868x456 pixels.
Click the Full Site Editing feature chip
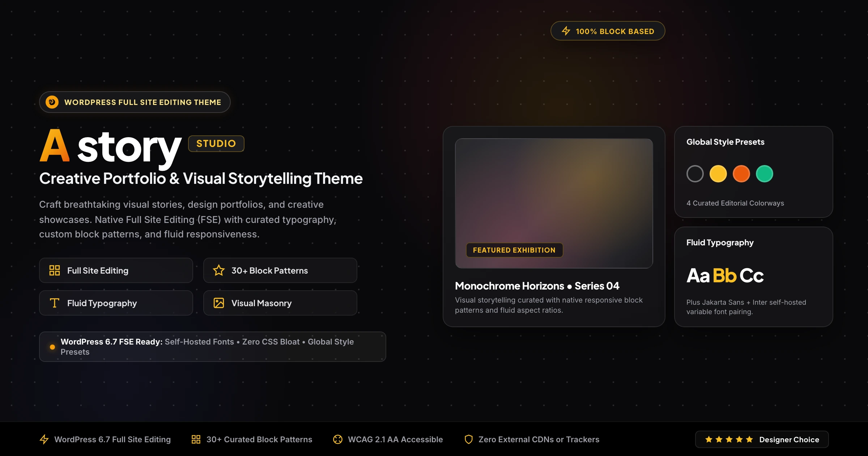[116, 270]
